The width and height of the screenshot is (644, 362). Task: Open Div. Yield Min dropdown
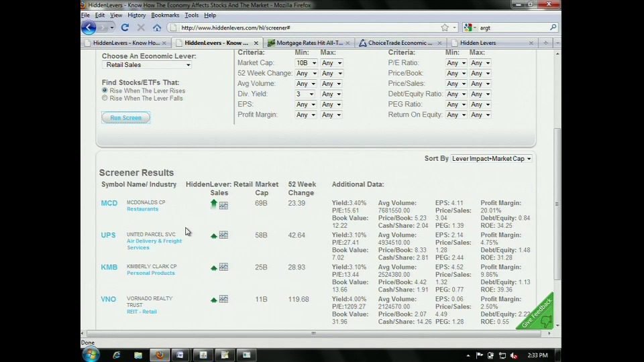click(x=305, y=94)
